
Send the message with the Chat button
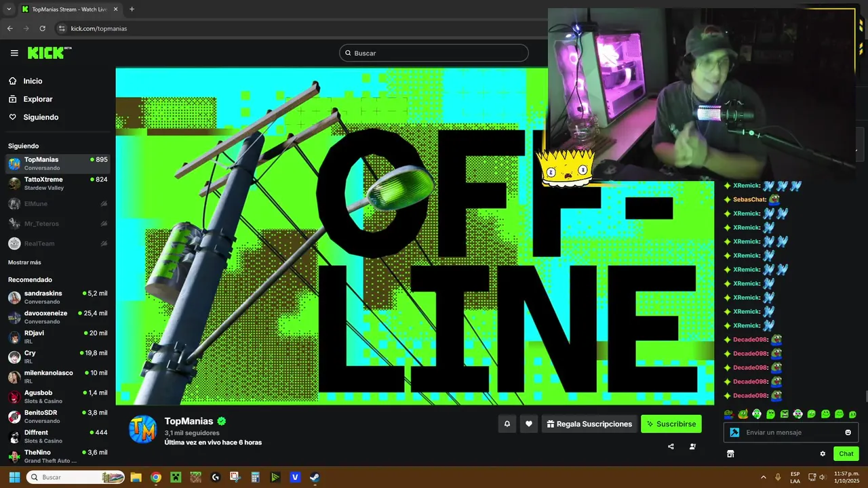pyautogui.click(x=846, y=453)
